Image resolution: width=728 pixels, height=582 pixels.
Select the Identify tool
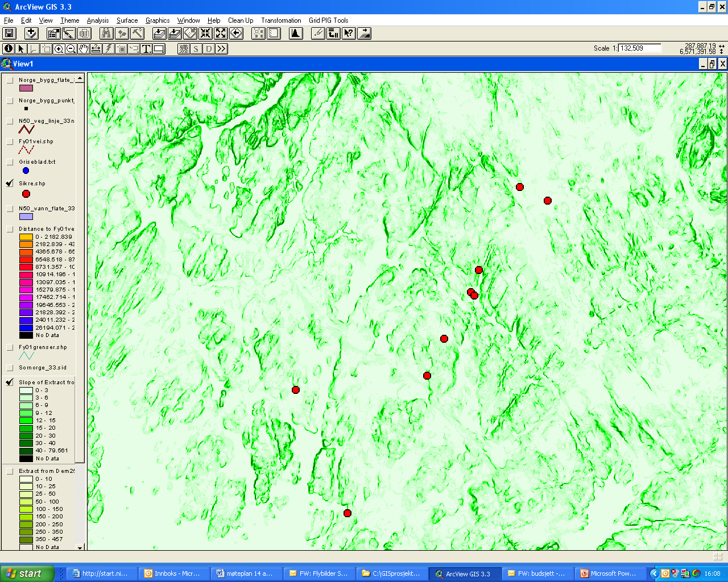(9, 49)
